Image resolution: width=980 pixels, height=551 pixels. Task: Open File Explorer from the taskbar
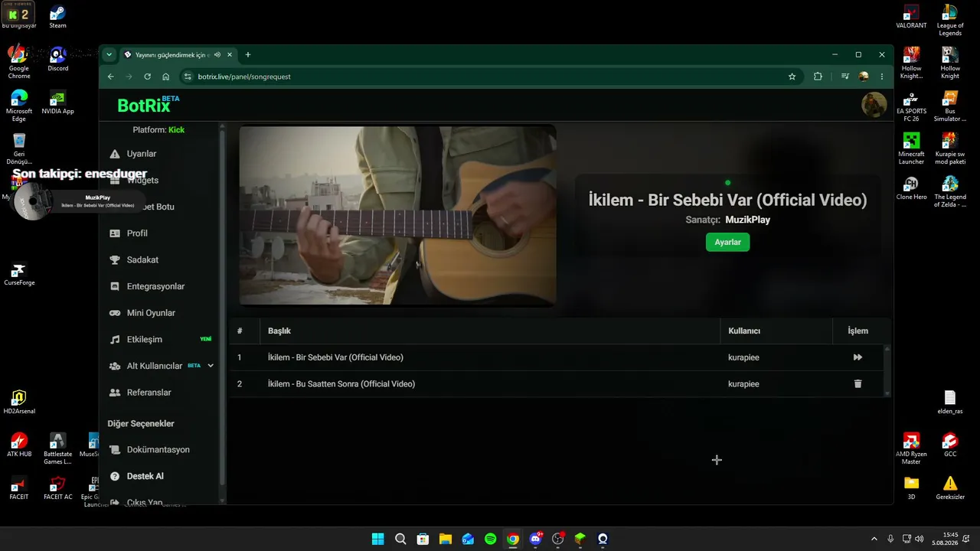tap(445, 539)
